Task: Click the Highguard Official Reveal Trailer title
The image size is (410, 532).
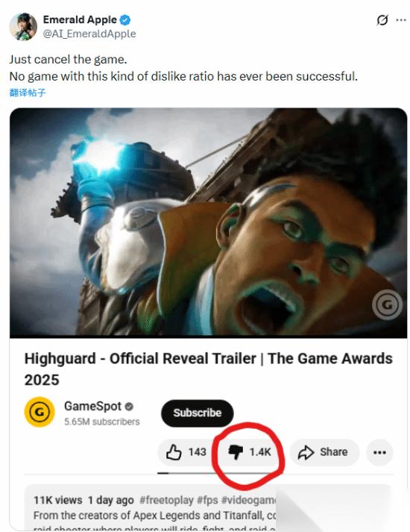Action: tap(209, 369)
